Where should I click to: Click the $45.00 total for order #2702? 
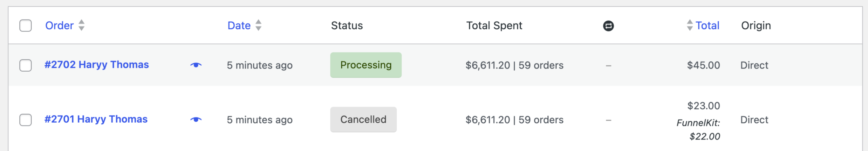703,65
